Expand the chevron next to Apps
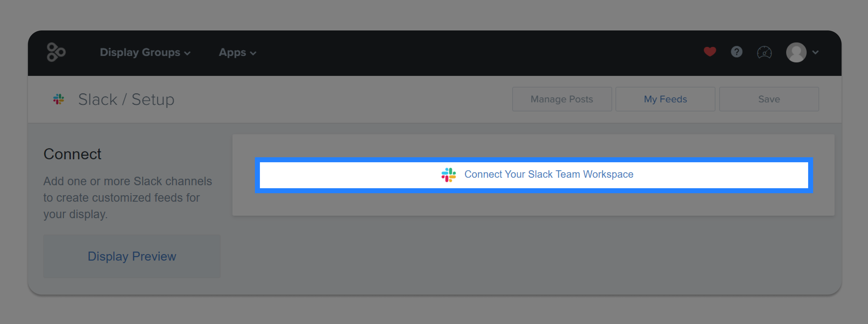868x324 pixels. pos(253,53)
